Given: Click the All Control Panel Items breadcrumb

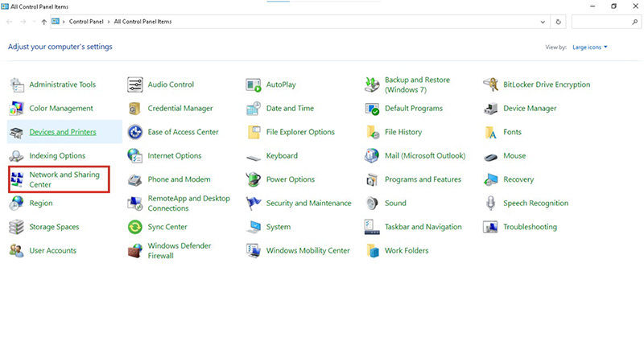Looking at the screenshot, I should coord(144,22).
